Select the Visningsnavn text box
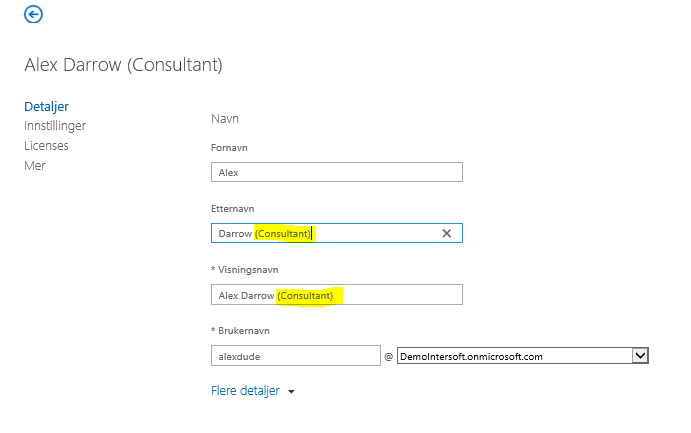691x433 pixels. (337, 295)
